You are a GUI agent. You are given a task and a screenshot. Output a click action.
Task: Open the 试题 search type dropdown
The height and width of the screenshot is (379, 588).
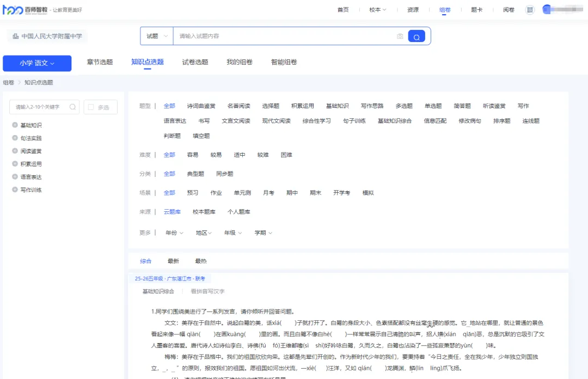[x=156, y=36]
